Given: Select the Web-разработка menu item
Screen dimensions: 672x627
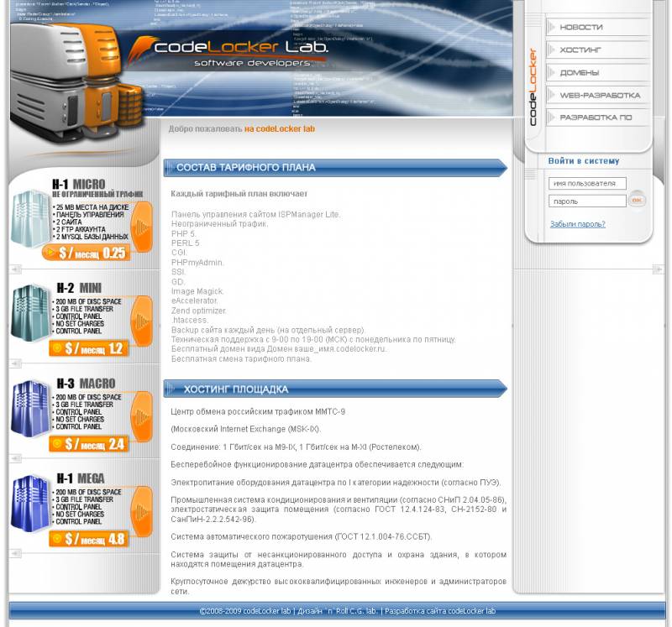Looking at the screenshot, I should pyautogui.click(x=599, y=96).
